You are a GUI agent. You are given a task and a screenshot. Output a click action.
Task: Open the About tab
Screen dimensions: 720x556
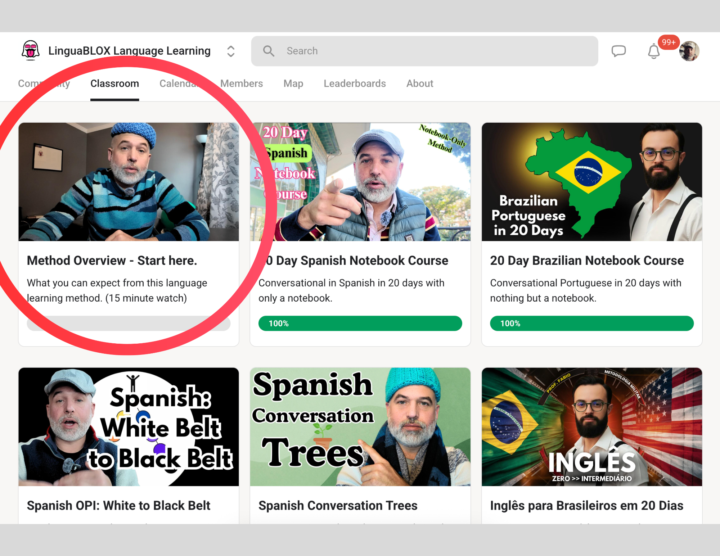(420, 83)
